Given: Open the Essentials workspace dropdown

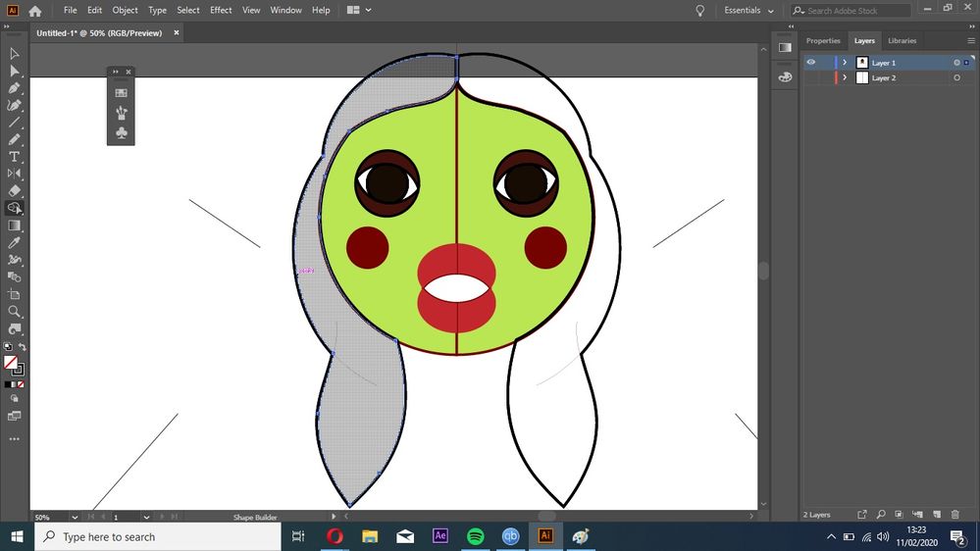Looking at the screenshot, I should click(748, 11).
